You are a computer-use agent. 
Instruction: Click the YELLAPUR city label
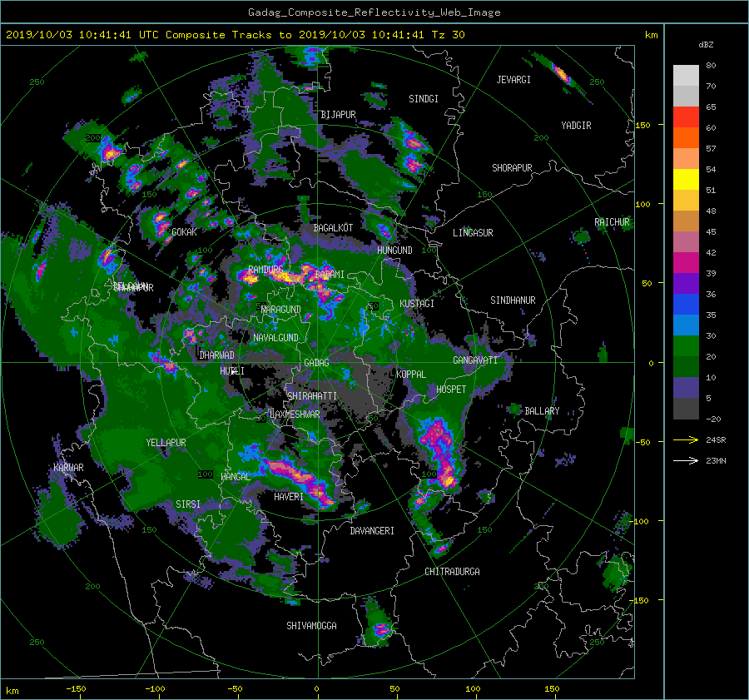pos(166,443)
